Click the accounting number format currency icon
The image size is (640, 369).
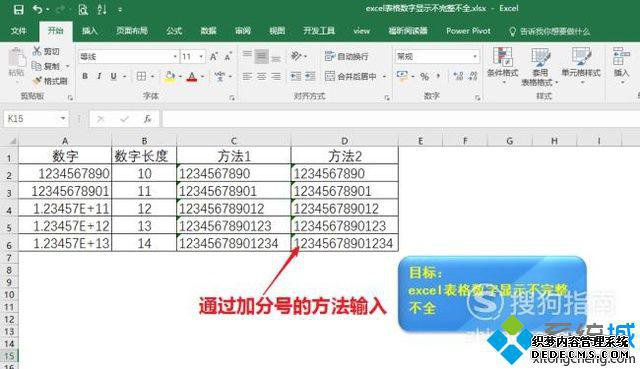pos(402,76)
